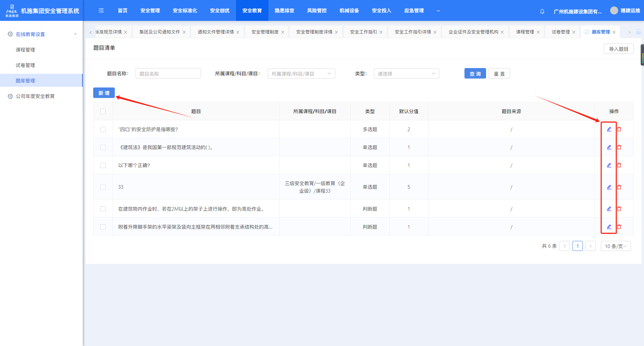Image resolution: width=644 pixels, height=346 pixels.
Task: Click the 题目名称 input field
Action: coord(168,74)
